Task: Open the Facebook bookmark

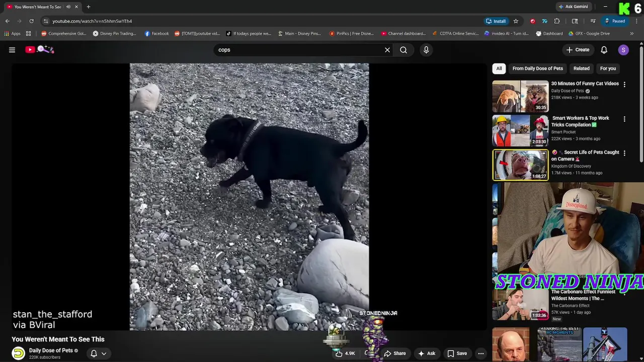Action: [x=156, y=34]
